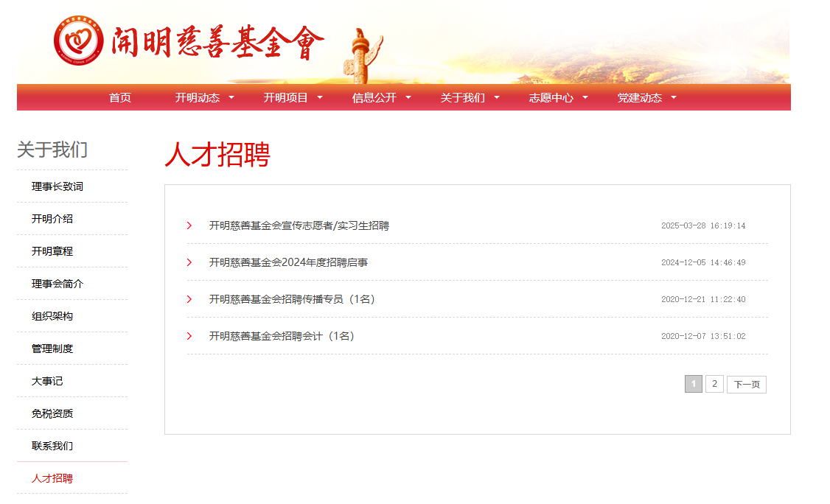Open 开明慈善基金会宣传志愿者/实习生招聘 article
The width and height of the screenshot is (830, 504).
(299, 225)
